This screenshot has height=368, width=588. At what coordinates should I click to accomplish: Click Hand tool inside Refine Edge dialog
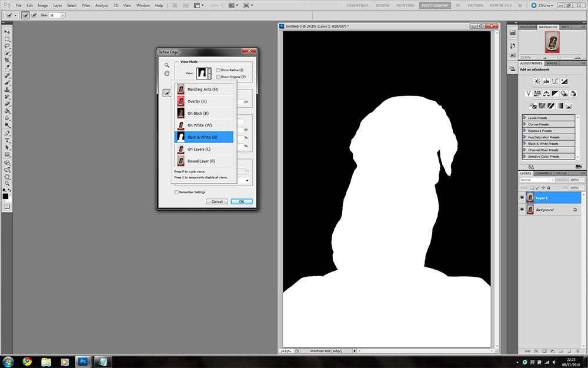(x=167, y=73)
